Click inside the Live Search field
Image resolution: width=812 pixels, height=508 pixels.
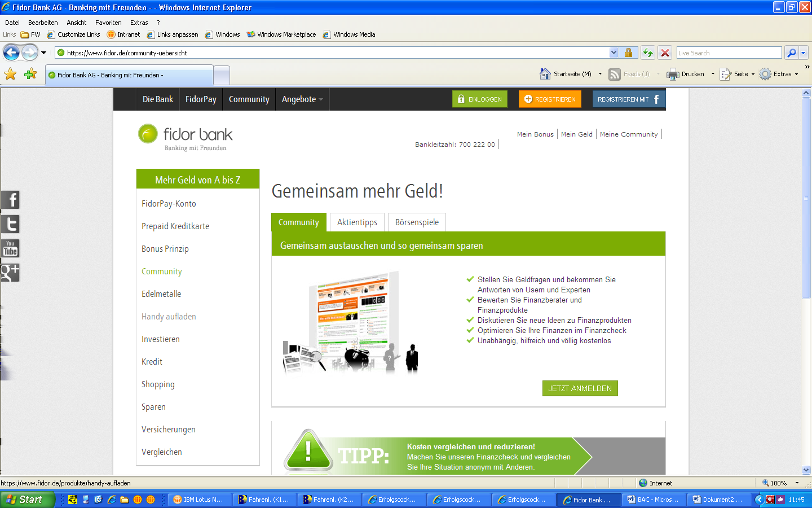coord(729,52)
